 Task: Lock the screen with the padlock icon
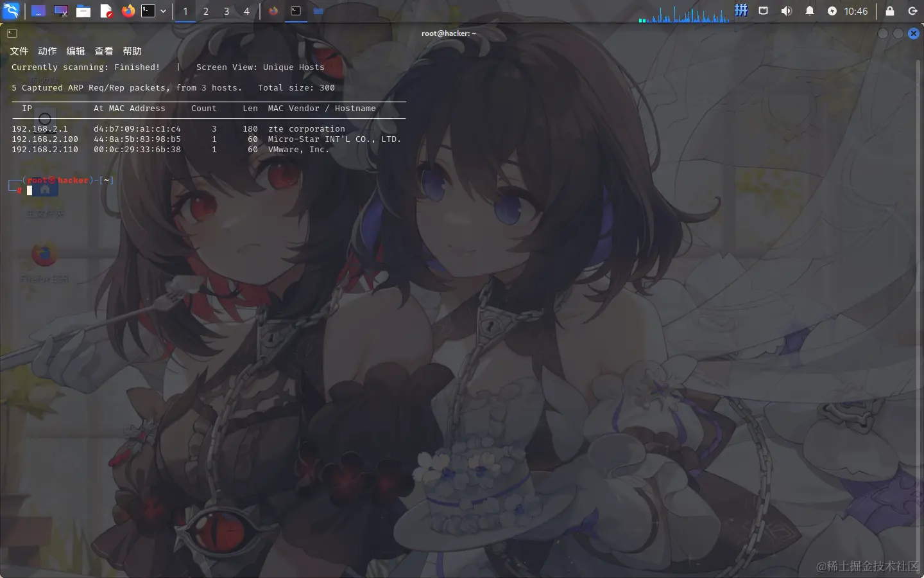890,11
